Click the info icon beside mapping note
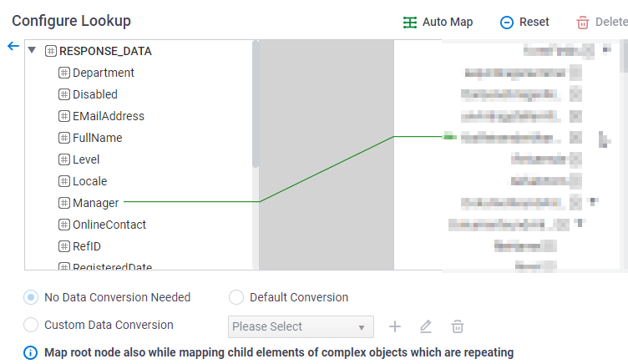The image size is (628, 364). pos(30,352)
